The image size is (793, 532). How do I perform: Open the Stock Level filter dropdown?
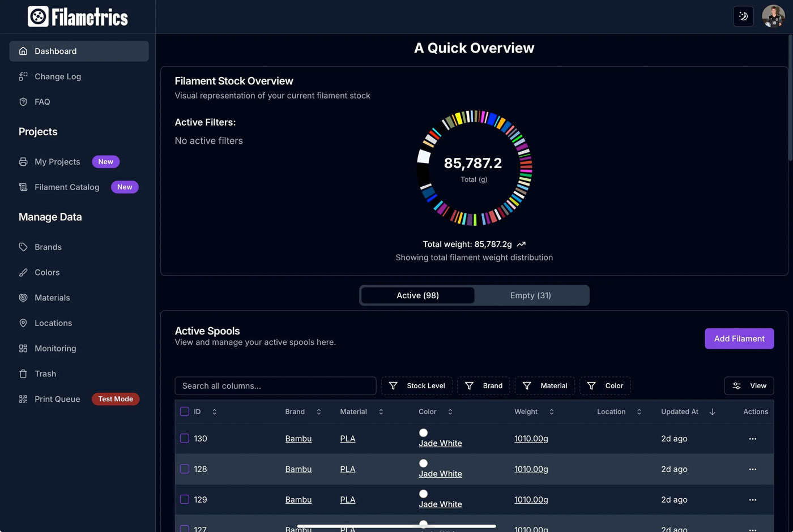pos(417,385)
